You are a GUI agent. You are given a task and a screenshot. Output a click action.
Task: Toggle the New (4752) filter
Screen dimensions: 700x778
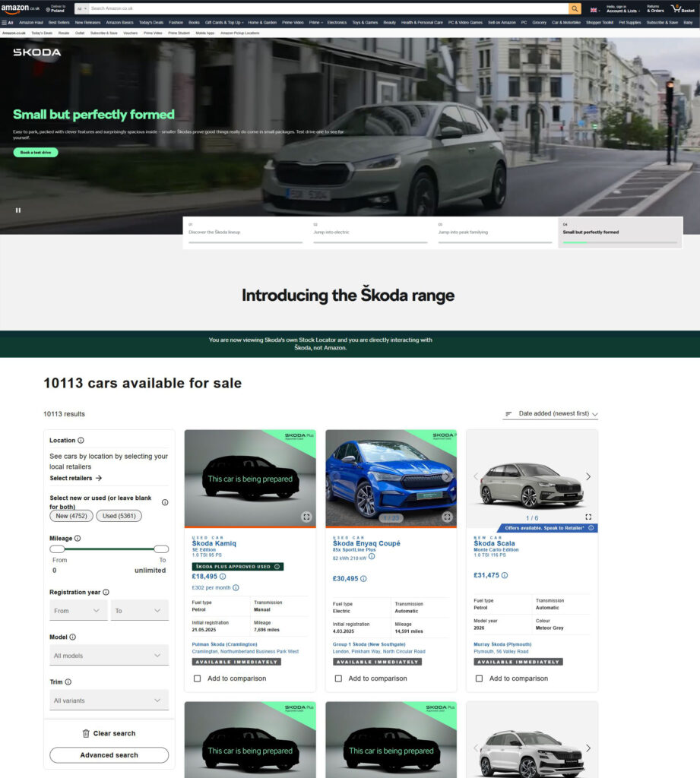pyautogui.click(x=71, y=516)
